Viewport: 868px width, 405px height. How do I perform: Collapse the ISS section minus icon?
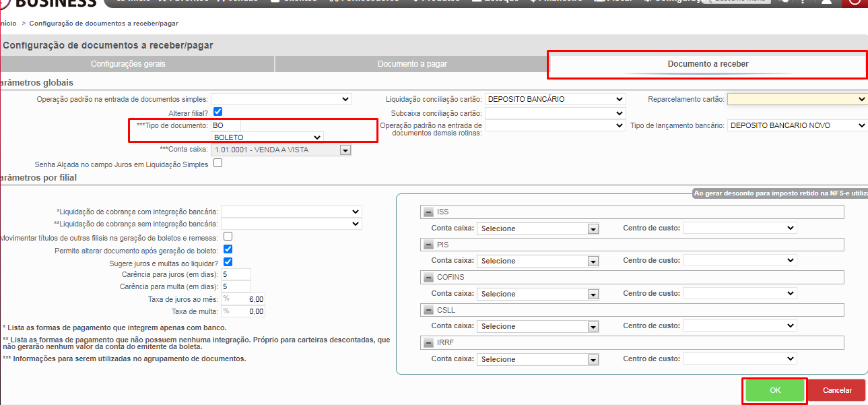point(428,212)
